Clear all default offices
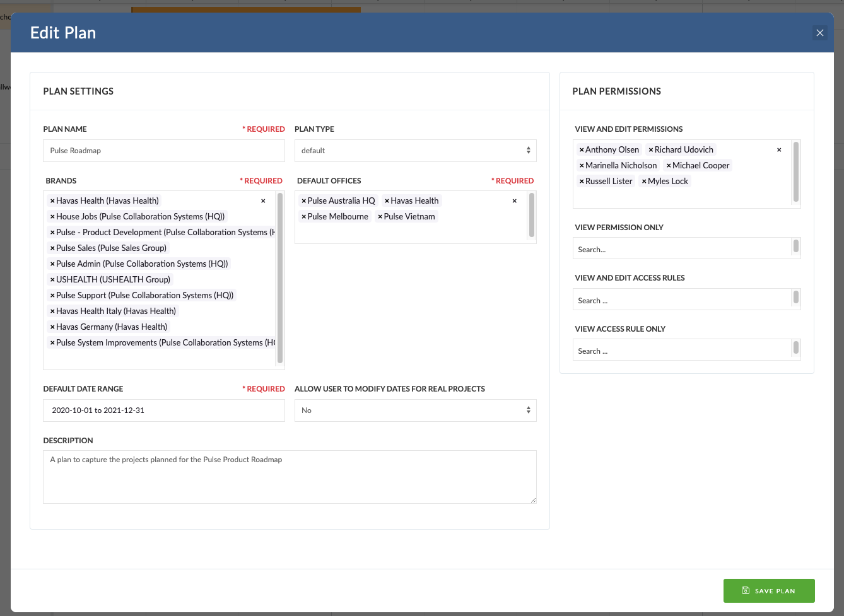 (x=515, y=201)
